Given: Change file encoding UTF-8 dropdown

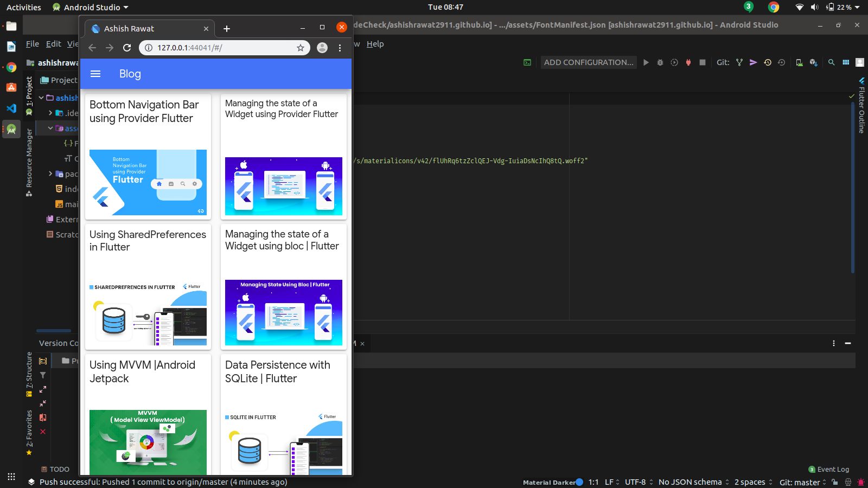Looking at the screenshot, I should coord(639,482).
